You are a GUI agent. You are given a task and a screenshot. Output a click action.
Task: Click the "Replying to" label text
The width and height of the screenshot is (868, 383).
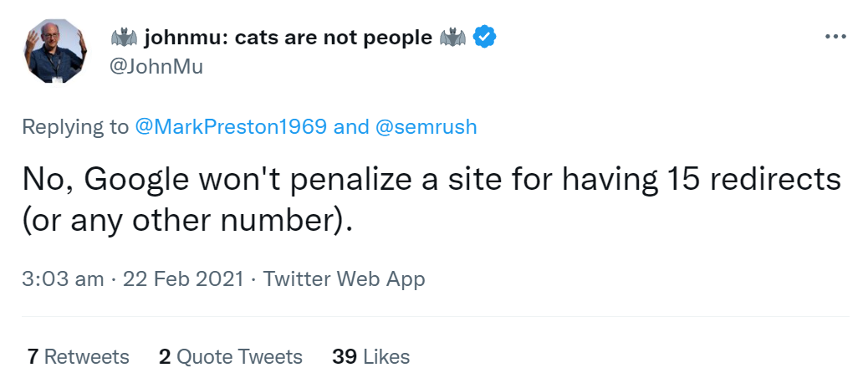pyautogui.click(x=75, y=127)
